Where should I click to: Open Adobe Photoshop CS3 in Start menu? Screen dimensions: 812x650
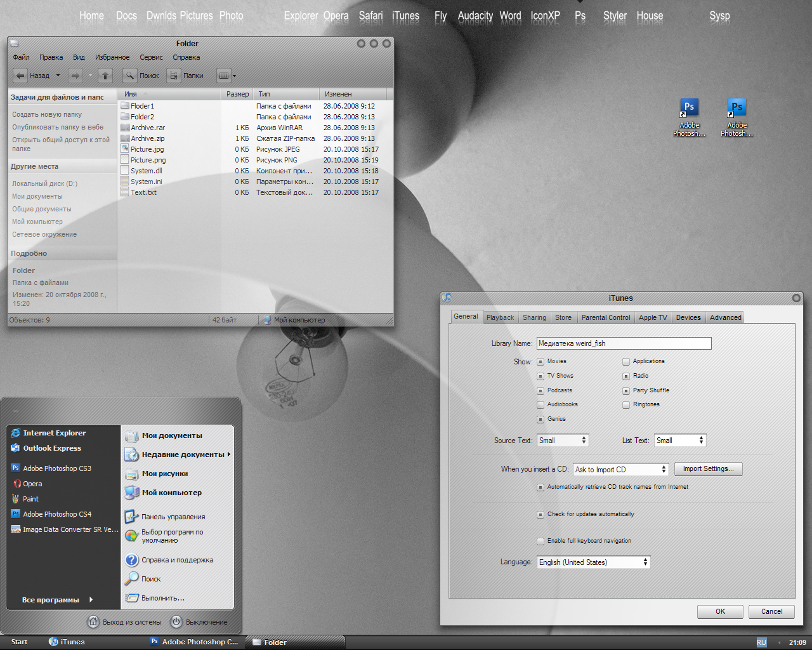tap(51, 468)
